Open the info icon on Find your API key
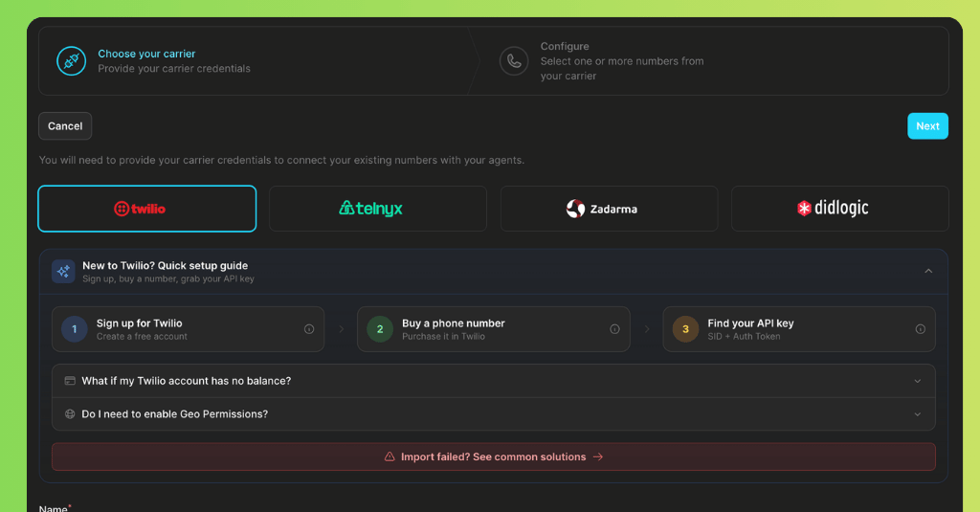This screenshot has width=980, height=512. click(920, 329)
